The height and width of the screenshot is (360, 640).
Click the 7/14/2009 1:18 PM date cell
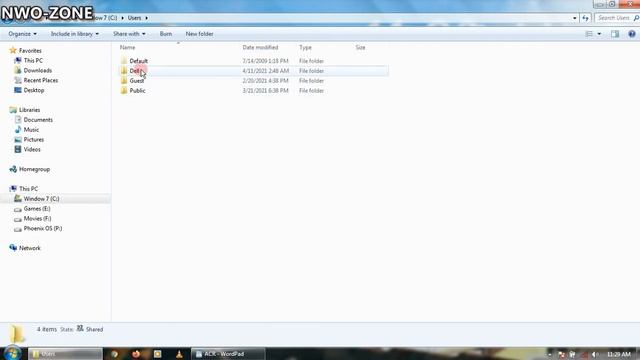265,61
